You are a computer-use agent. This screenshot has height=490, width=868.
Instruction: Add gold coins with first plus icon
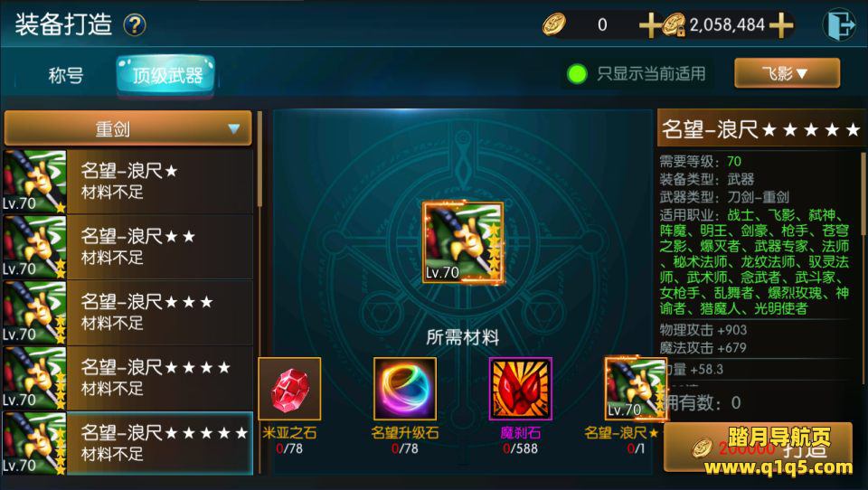coord(649,25)
